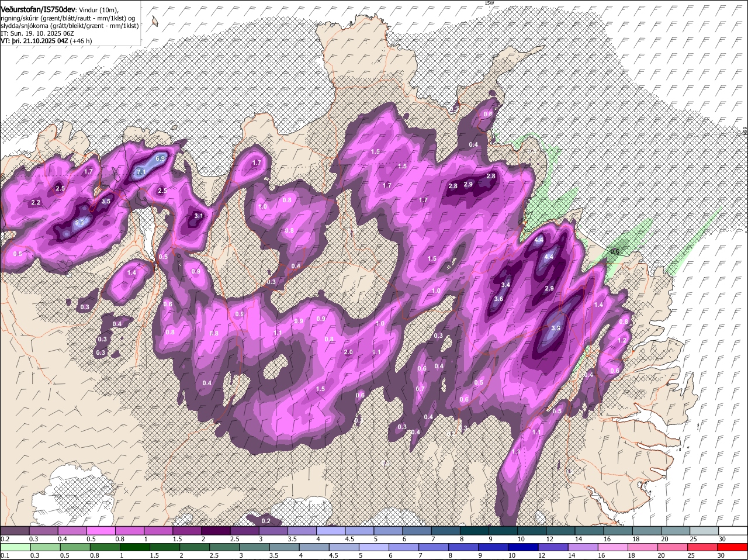Pick the deep blue swatch labeled 10 in the lower legend
Viewport: 748px width, 560px height.
523,547
